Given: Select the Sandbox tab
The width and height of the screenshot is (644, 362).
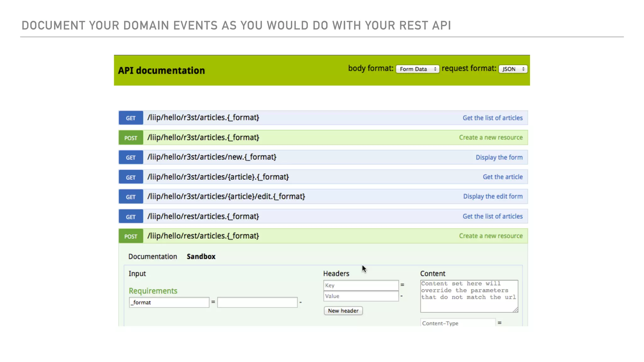Looking at the screenshot, I should (201, 256).
